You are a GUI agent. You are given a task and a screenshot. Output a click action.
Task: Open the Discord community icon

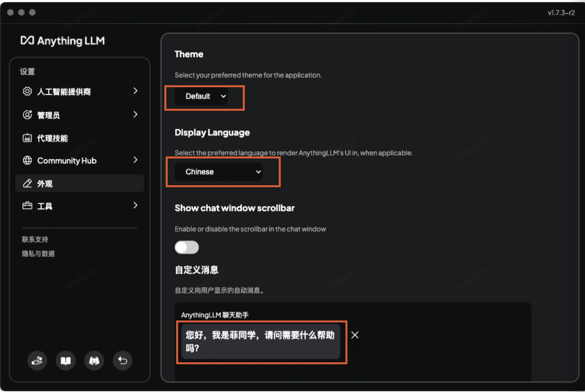[94, 361]
